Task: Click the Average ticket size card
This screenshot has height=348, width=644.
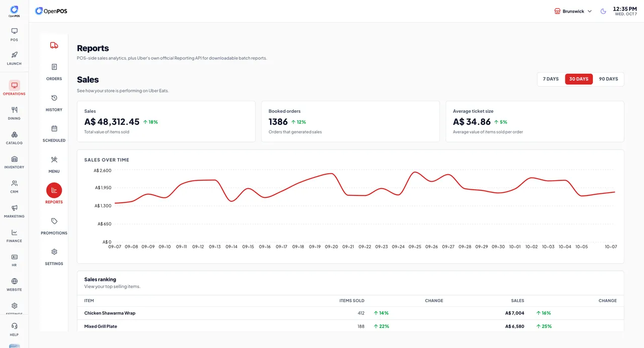Action: [x=535, y=121]
